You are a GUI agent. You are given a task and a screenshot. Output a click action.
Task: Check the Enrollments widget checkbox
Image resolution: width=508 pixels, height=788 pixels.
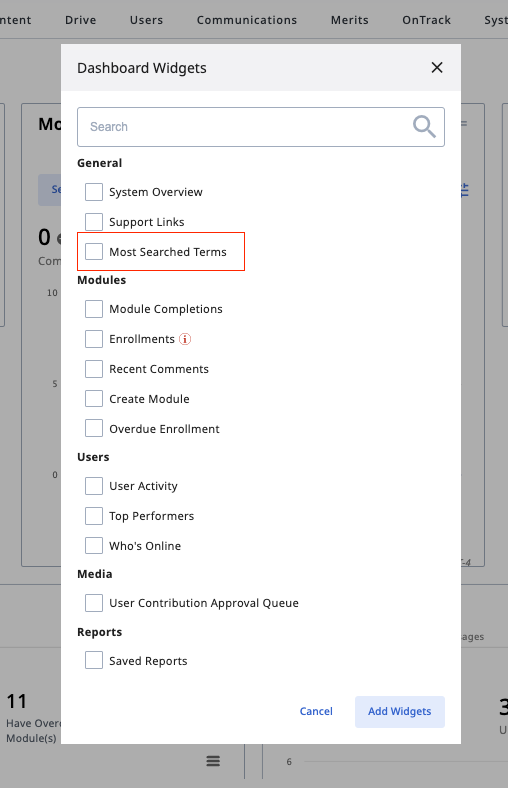coord(94,339)
